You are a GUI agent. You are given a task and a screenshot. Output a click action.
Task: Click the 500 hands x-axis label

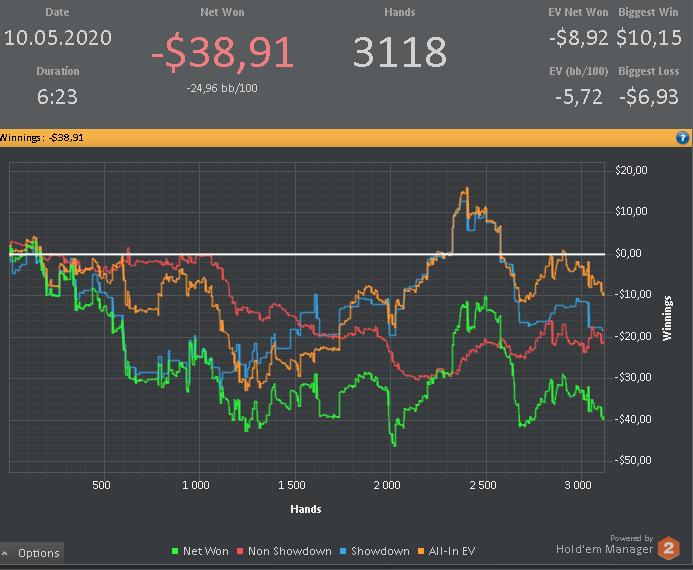[x=101, y=485]
